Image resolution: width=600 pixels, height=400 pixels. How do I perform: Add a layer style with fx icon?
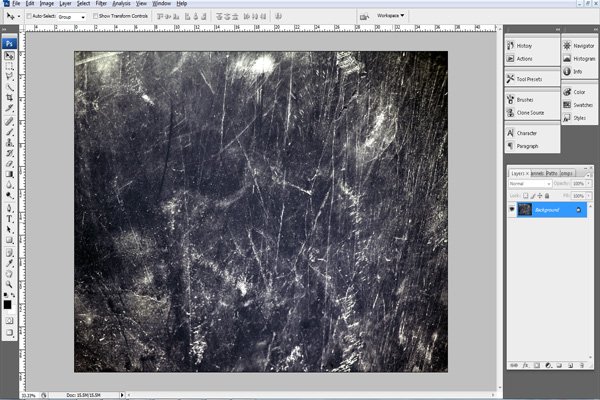pyautogui.click(x=525, y=365)
